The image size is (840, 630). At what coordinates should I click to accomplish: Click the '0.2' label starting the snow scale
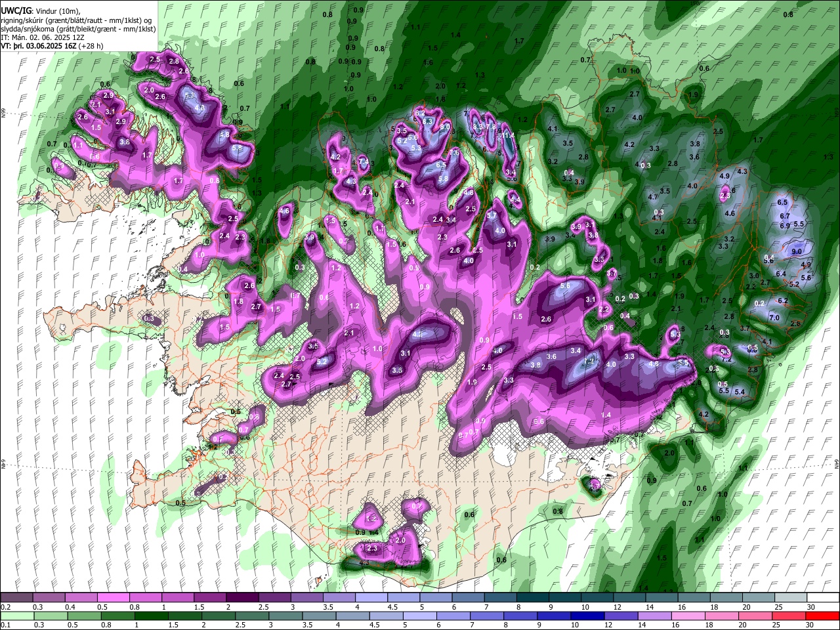coord(6,607)
